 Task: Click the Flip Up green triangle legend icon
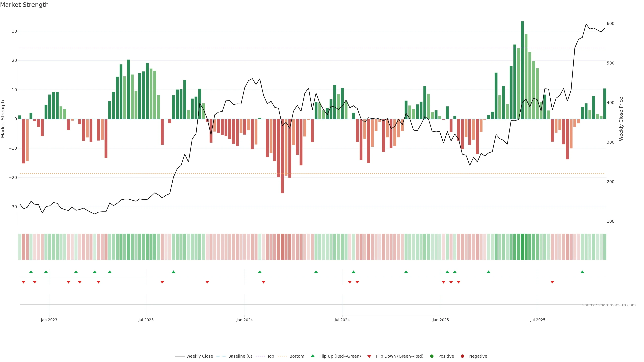pyautogui.click(x=312, y=356)
